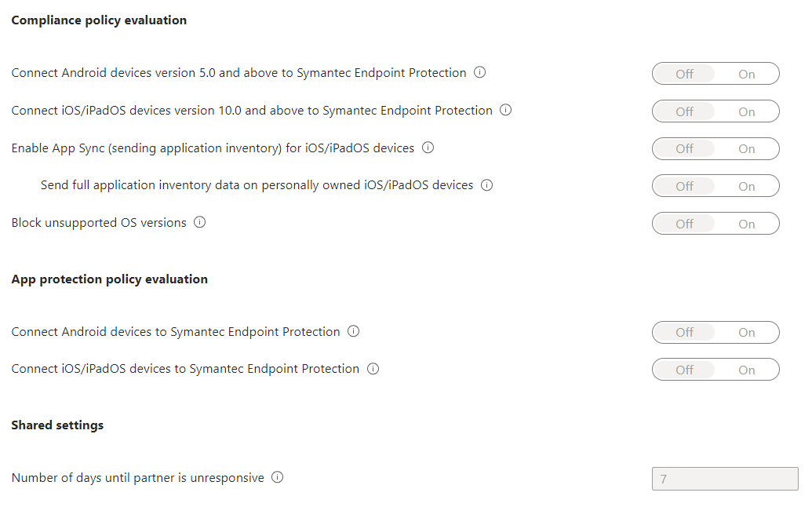The width and height of the screenshot is (812, 507).
Task: Enable Android app protection Symantec connection
Action: [x=746, y=332]
